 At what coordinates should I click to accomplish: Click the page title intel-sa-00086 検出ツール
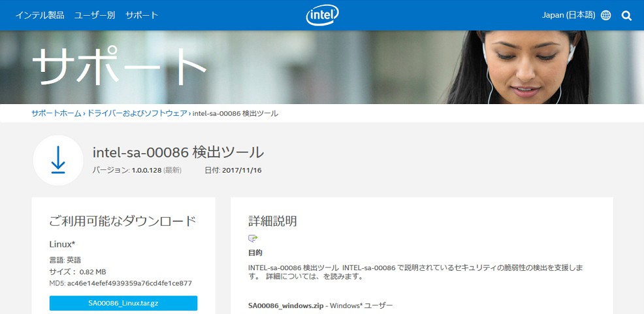click(x=178, y=152)
